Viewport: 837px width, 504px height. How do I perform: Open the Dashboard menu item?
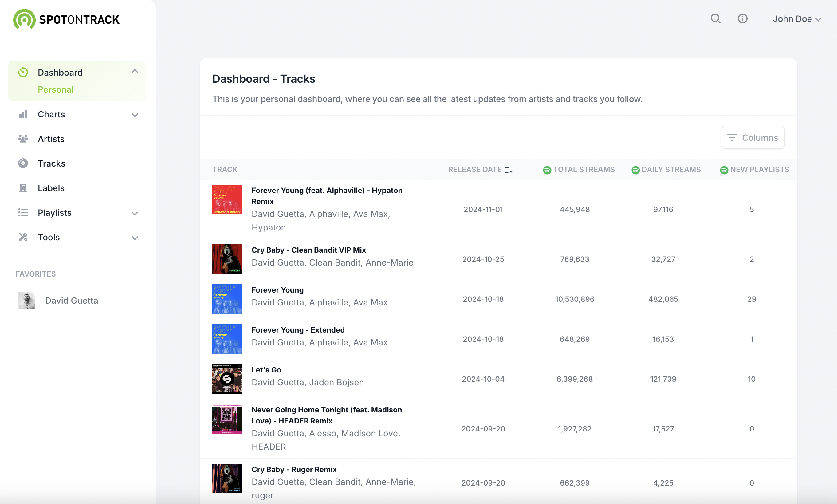tap(60, 72)
